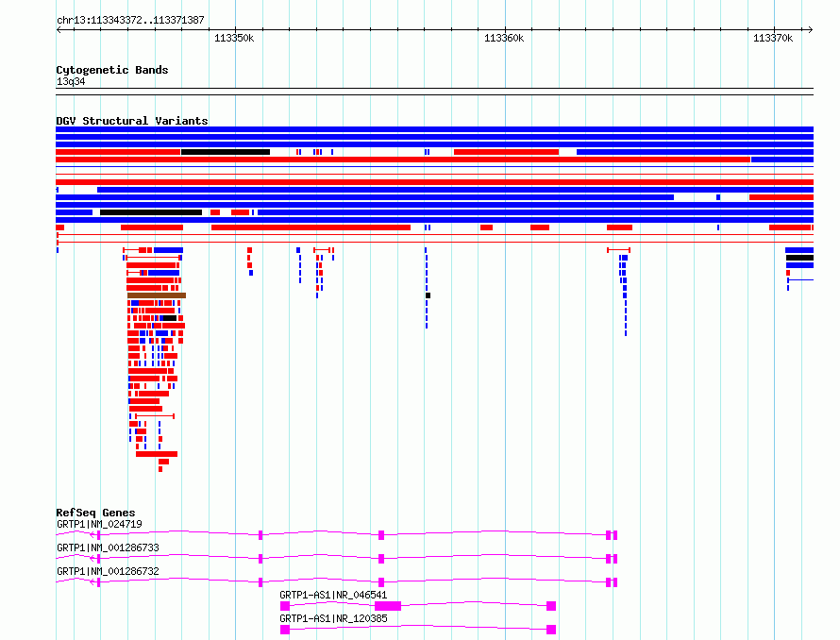Viewport: 840px width, 640px height.
Task: Select the large middle exon of GRTP1-AS1 NR_046541
Action: click(388, 606)
